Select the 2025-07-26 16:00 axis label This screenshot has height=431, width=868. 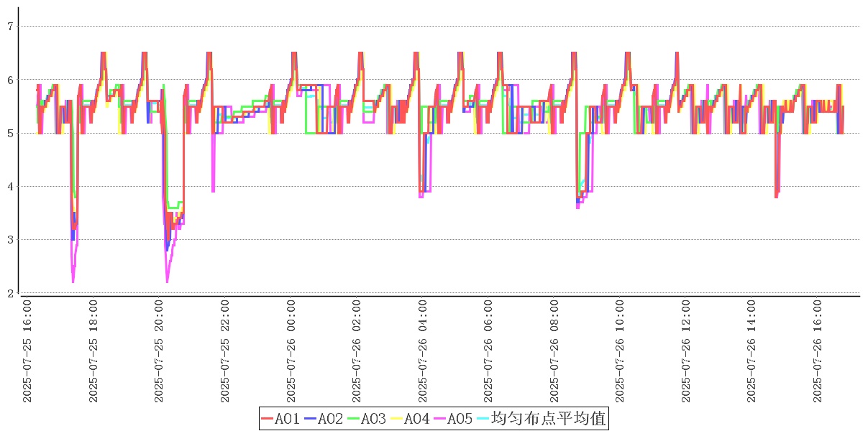point(818,352)
